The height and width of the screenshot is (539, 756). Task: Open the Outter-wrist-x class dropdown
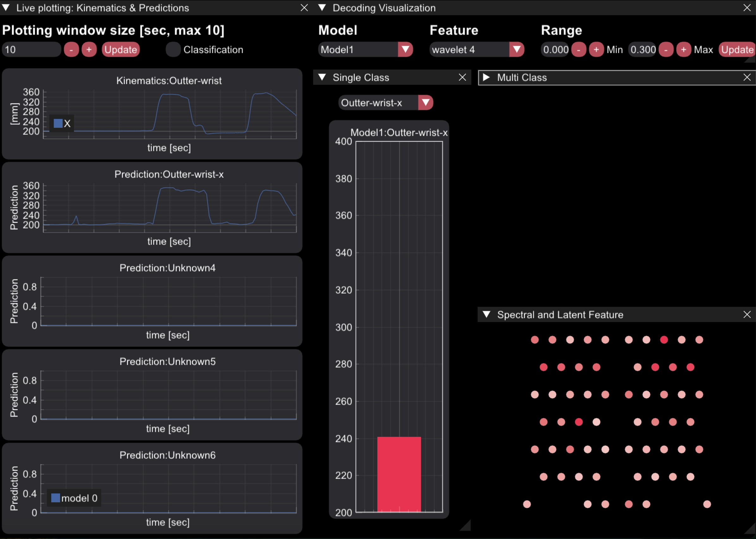coord(425,102)
